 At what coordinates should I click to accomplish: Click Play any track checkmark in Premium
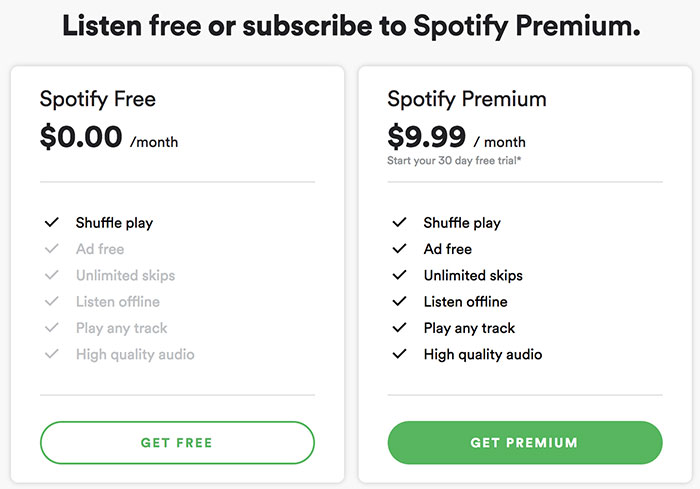pos(400,328)
